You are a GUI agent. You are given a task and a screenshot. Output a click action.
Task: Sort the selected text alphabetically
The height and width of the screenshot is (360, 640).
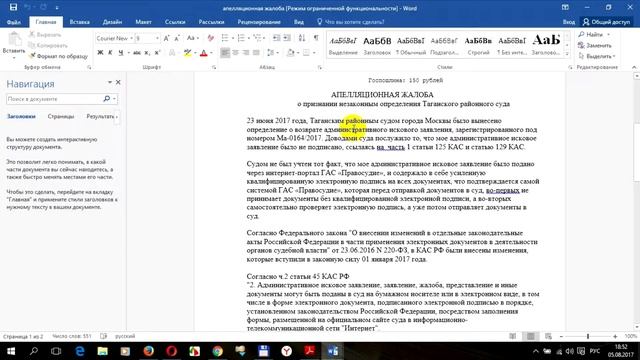(302, 38)
